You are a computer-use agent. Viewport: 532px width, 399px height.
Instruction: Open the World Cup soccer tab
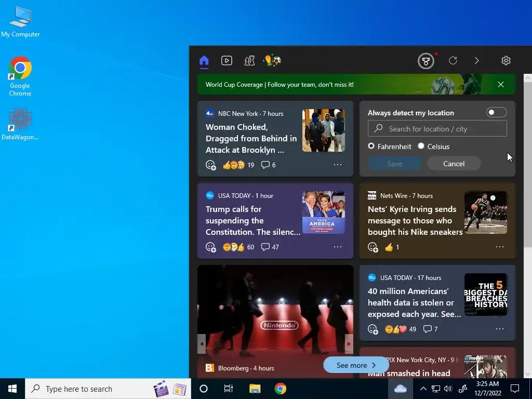272,60
